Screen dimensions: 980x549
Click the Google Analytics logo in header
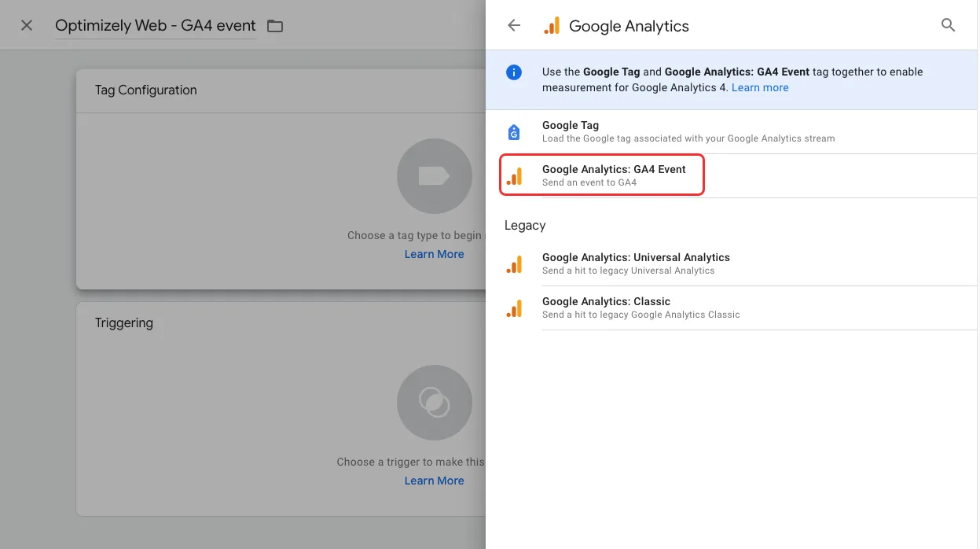pyautogui.click(x=552, y=26)
